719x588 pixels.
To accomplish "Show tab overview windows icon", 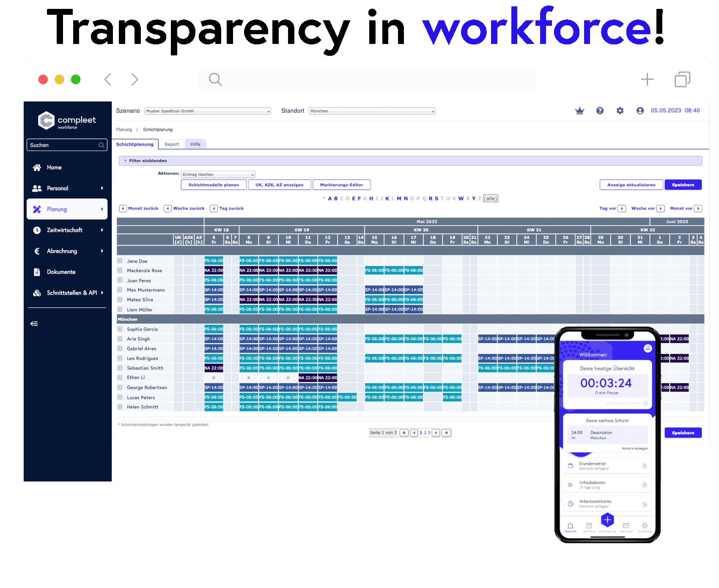I will coord(682,79).
